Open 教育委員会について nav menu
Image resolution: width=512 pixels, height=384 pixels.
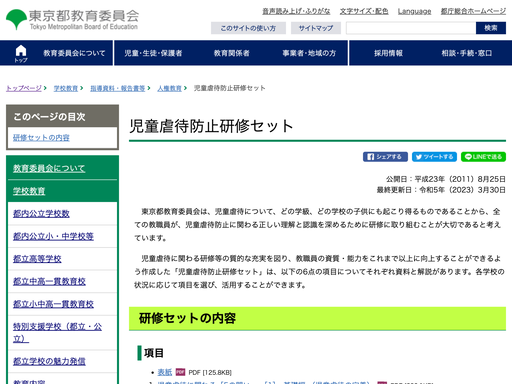[x=74, y=53]
